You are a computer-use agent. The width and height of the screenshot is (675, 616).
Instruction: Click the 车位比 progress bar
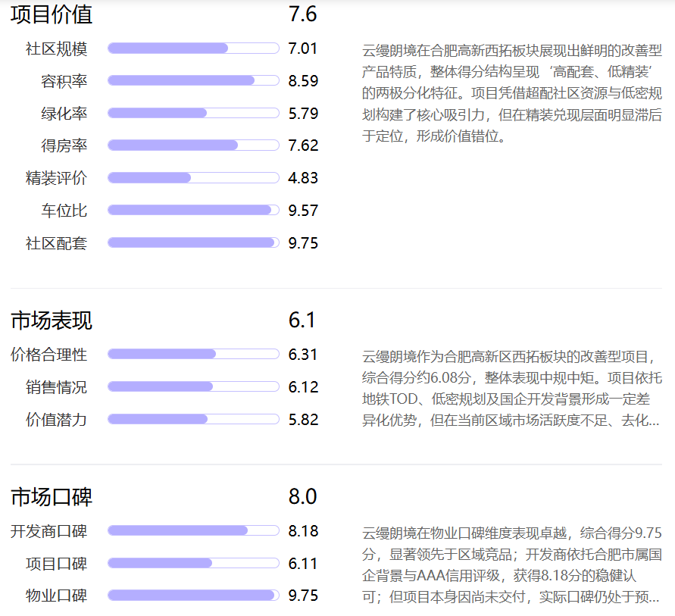click(x=193, y=210)
